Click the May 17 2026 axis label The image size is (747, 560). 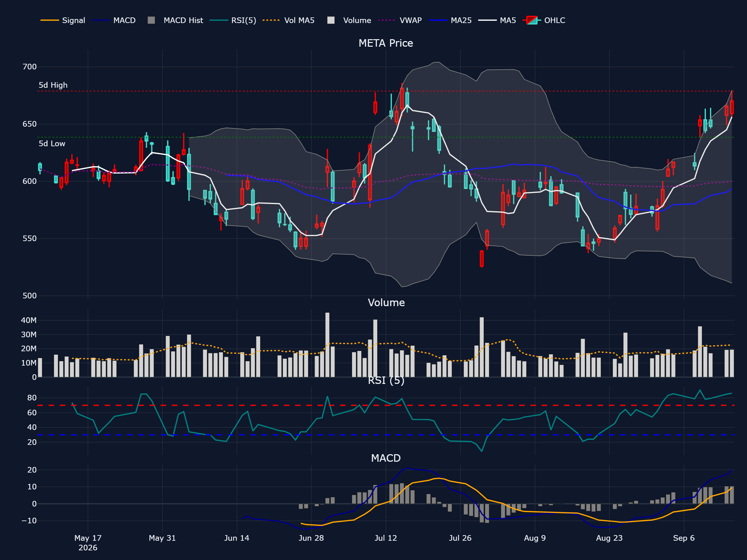[x=88, y=543]
